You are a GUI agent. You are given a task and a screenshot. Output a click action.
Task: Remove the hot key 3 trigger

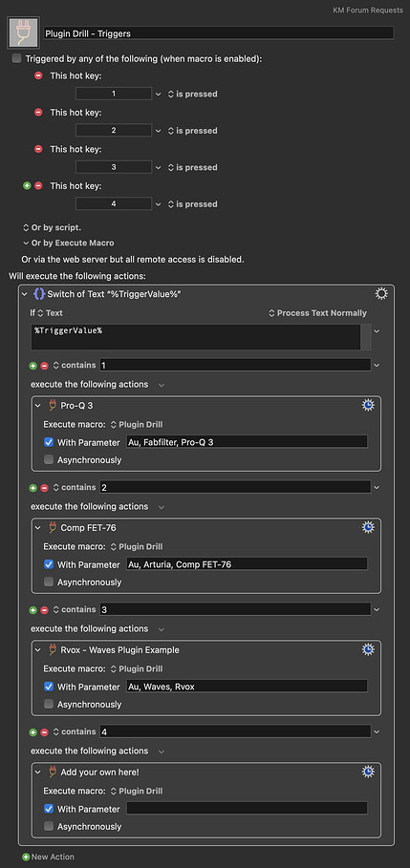[x=38, y=148]
